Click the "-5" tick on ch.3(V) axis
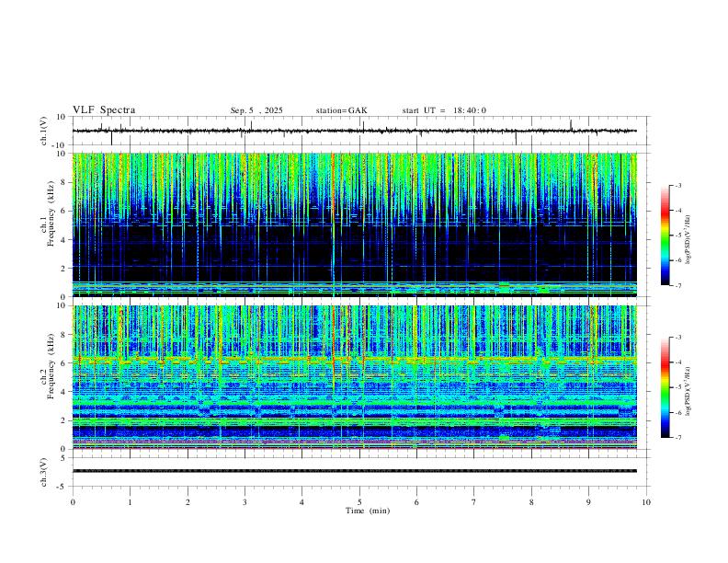Viewport: 728px width, 563px height. pos(63,487)
